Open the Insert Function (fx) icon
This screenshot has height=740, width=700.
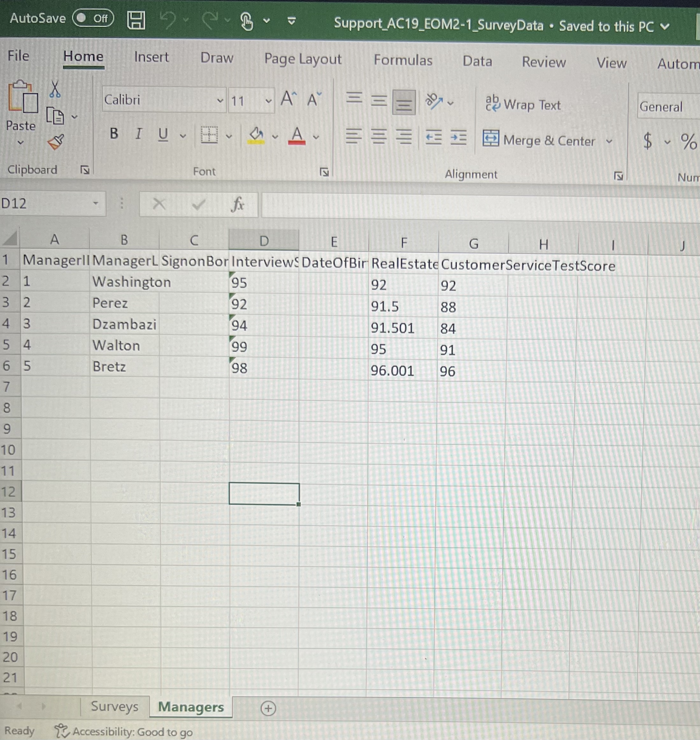(238, 205)
